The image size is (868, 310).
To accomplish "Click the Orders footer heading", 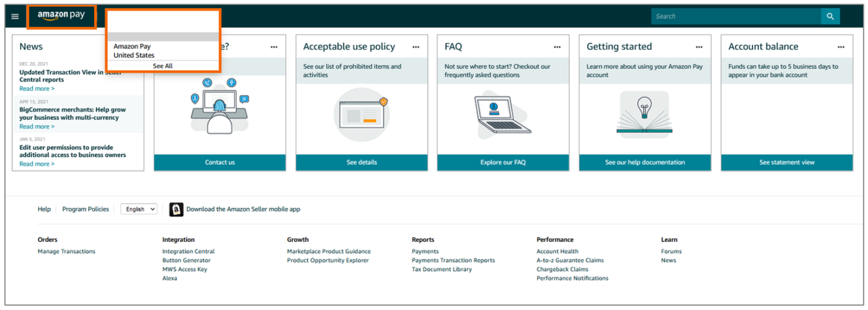I will (48, 240).
